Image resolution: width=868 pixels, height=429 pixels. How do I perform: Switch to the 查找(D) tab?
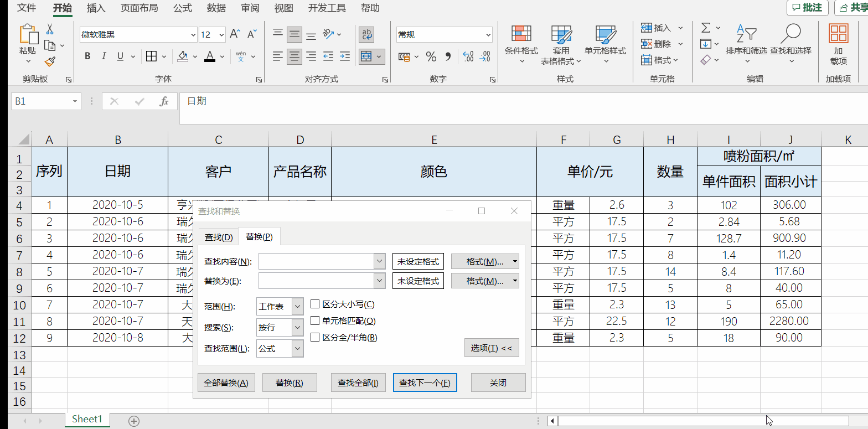click(x=219, y=237)
